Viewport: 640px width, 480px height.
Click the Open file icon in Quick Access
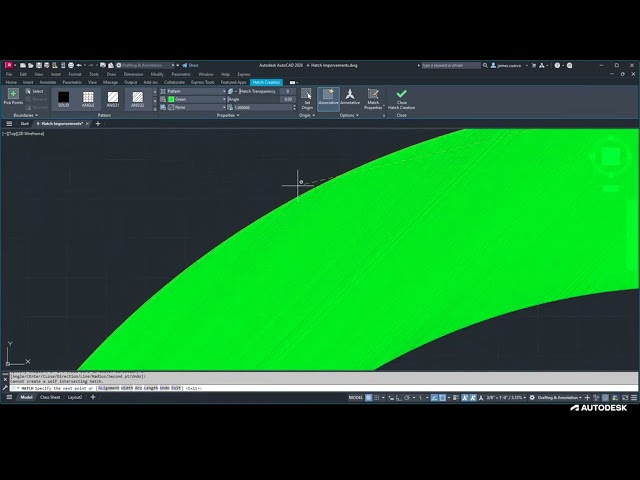pos(31,65)
